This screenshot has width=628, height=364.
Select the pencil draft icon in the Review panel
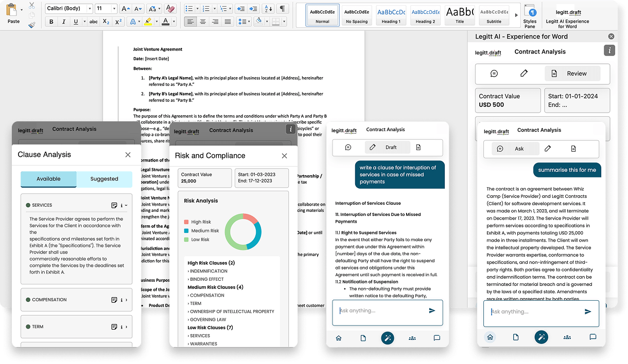click(x=524, y=74)
